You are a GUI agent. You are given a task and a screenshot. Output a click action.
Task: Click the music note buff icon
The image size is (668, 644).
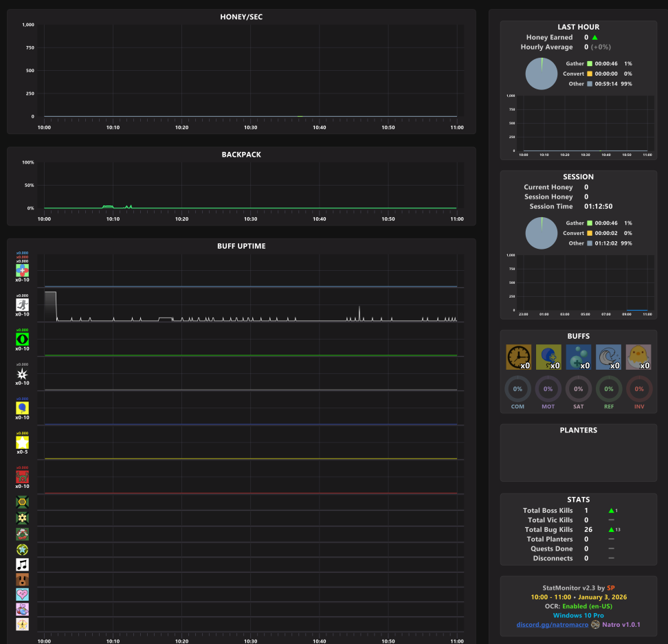click(22, 565)
